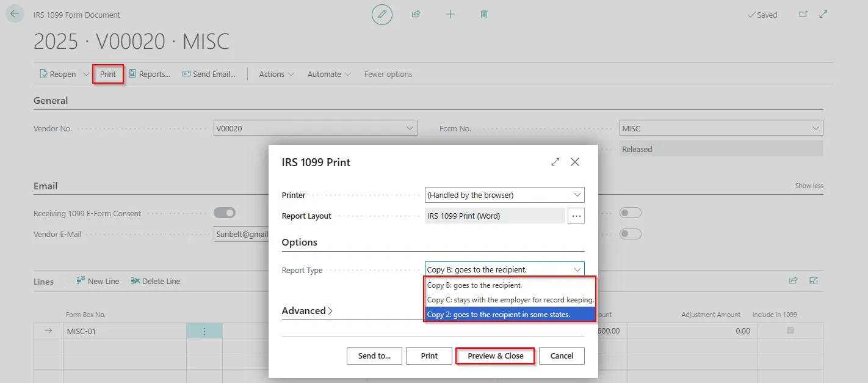868x383 pixels.
Task: Toggle Receiving 1099 E-Form Consent switch
Action: point(224,213)
